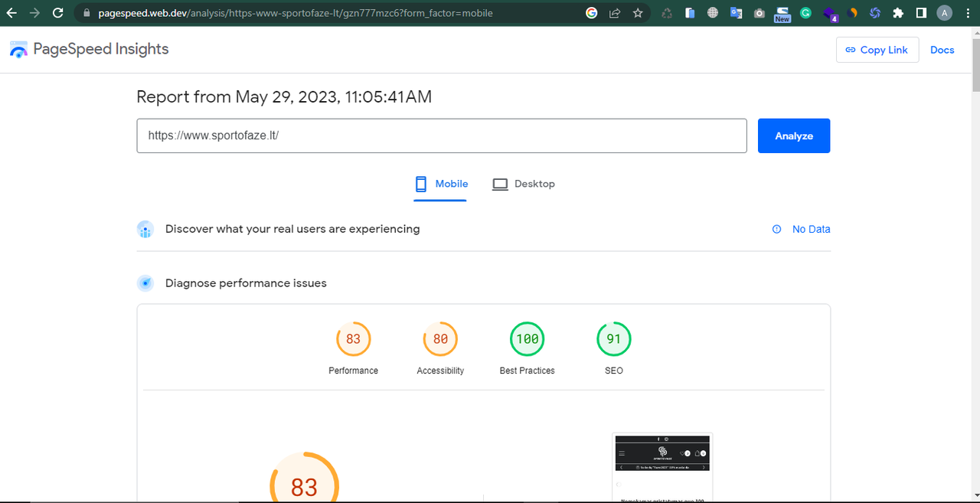Click the PageSpeed Insights title
The image size is (980, 503).
point(101,49)
